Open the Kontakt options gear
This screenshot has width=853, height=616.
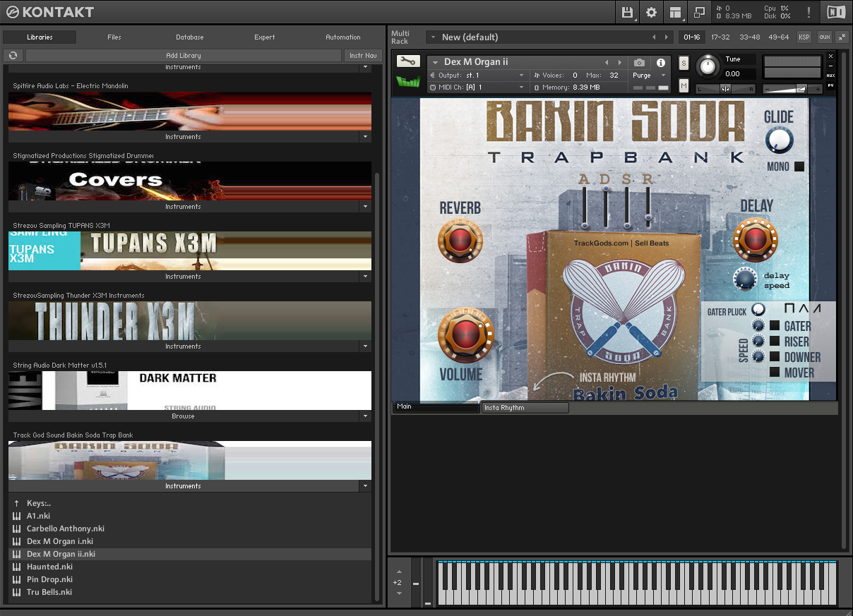(x=651, y=12)
